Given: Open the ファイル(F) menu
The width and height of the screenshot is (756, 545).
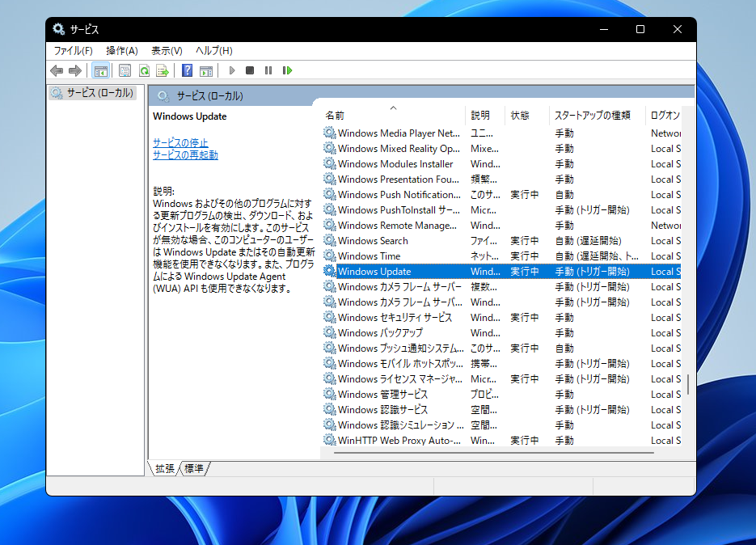Looking at the screenshot, I should pyautogui.click(x=73, y=51).
